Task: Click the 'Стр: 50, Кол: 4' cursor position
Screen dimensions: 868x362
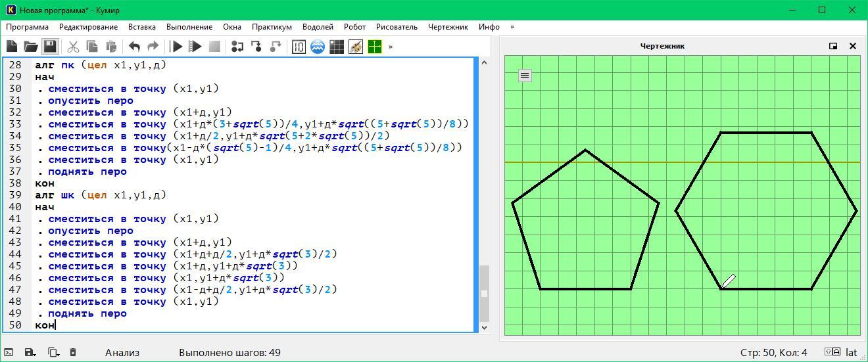Action: click(x=773, y=353)
